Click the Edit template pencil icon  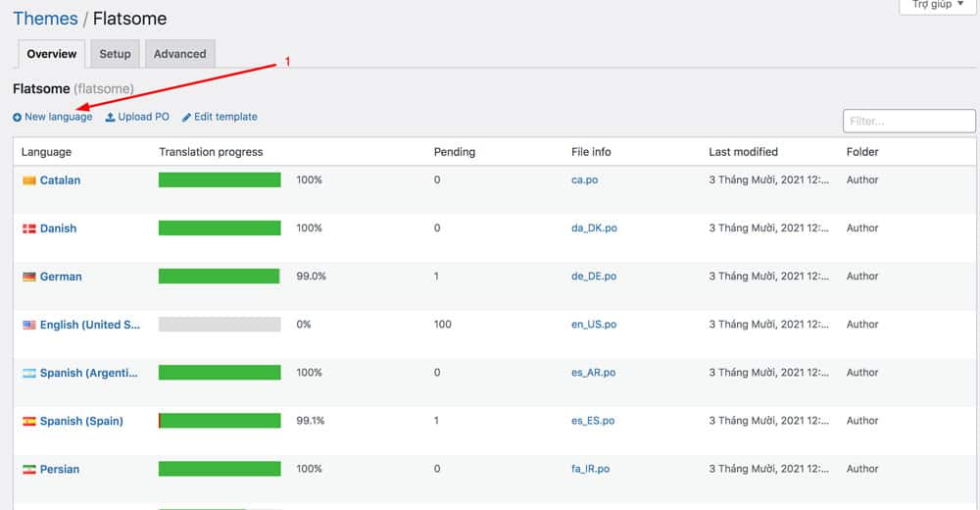click(186, 118)
